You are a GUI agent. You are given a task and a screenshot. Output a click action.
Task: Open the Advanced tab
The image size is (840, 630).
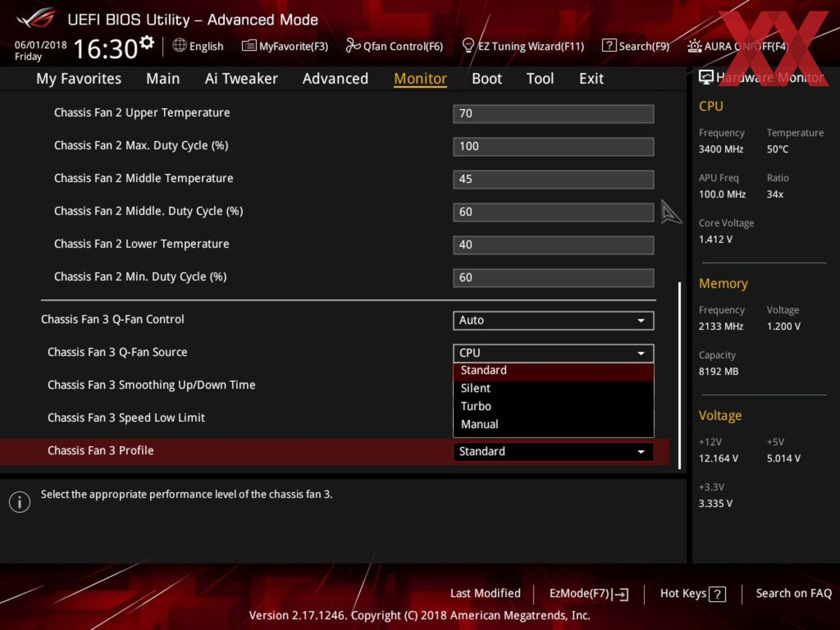click(335, 78)
